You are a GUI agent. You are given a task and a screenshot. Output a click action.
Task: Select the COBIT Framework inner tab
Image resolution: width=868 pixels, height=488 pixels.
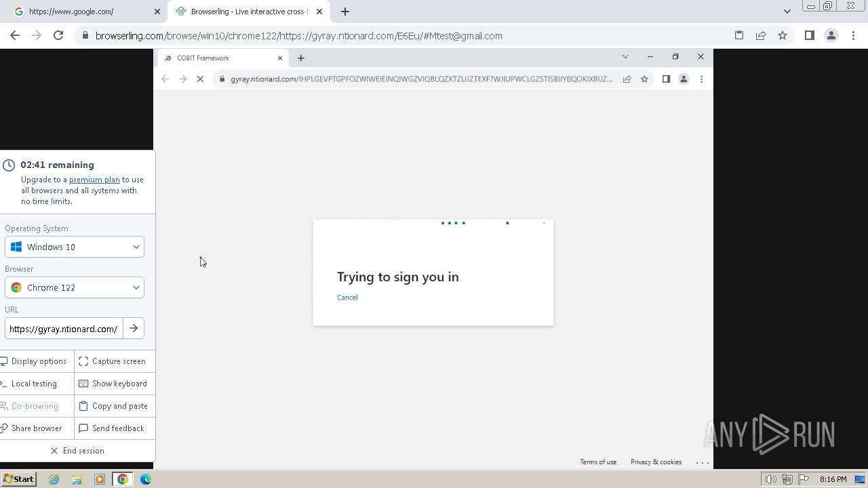224,58
